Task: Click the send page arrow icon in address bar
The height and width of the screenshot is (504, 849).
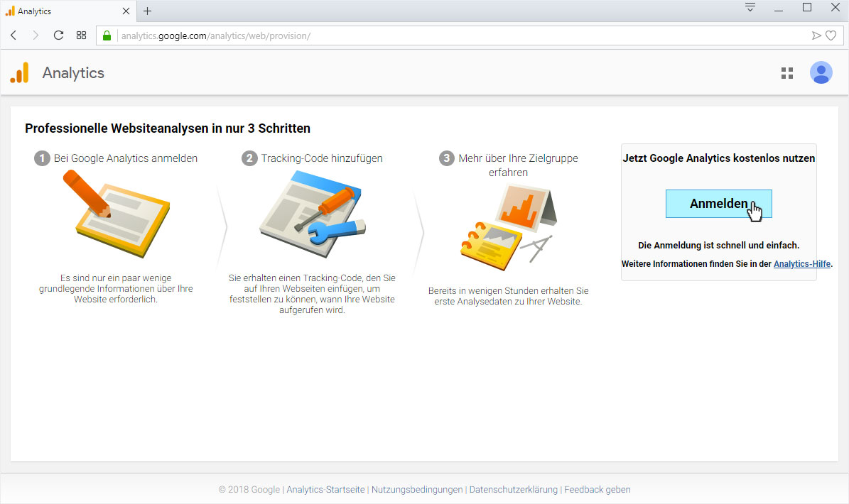Action: (816, 35)
